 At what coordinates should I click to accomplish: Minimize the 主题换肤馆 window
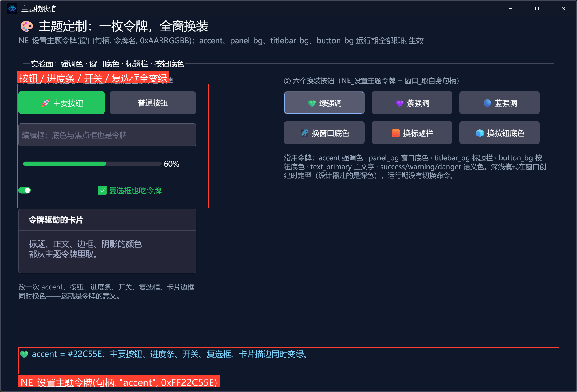[x=511, y=9]
